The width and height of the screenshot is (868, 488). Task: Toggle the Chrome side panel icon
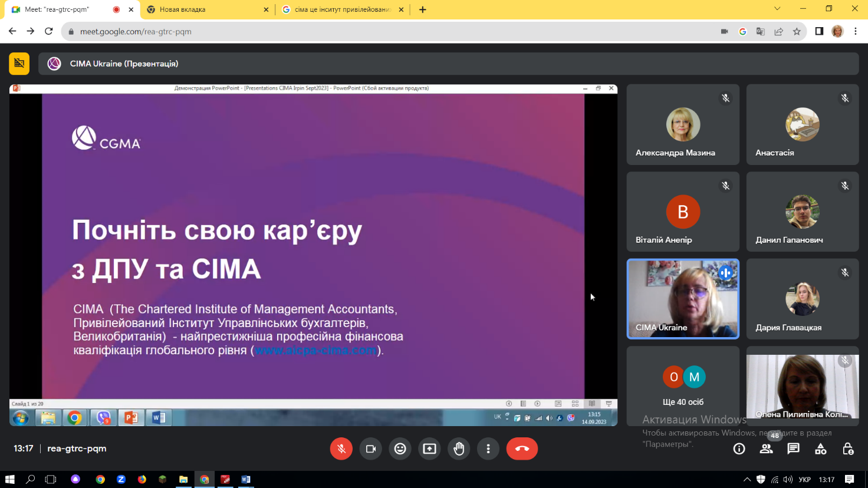click(x=819, y=31)
